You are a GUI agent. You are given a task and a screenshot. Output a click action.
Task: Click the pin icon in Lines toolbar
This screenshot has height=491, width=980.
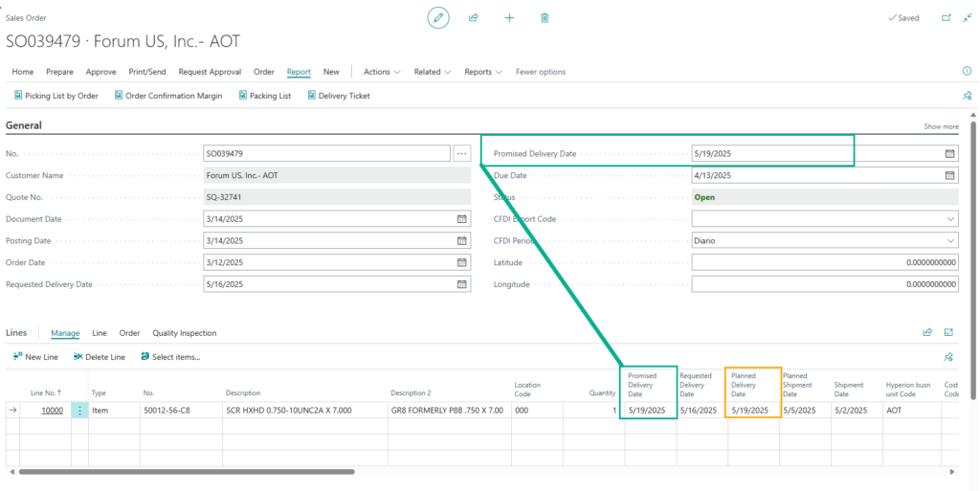click(948, 357)
